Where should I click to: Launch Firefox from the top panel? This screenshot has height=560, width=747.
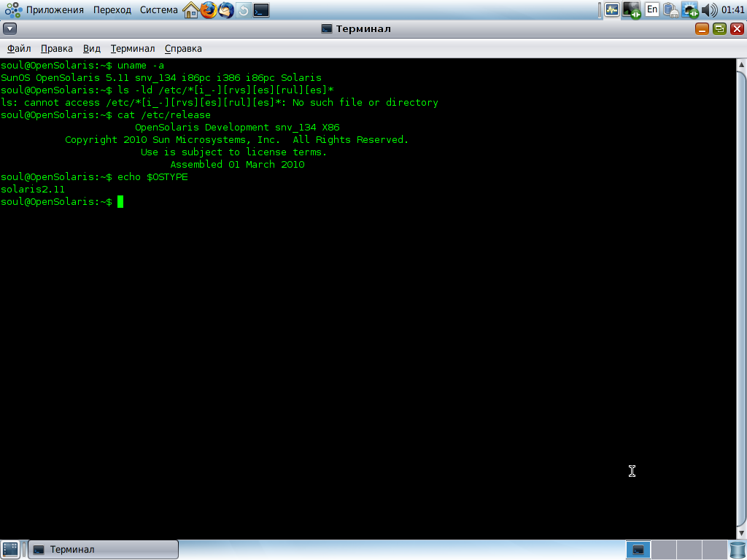point(208,10)
